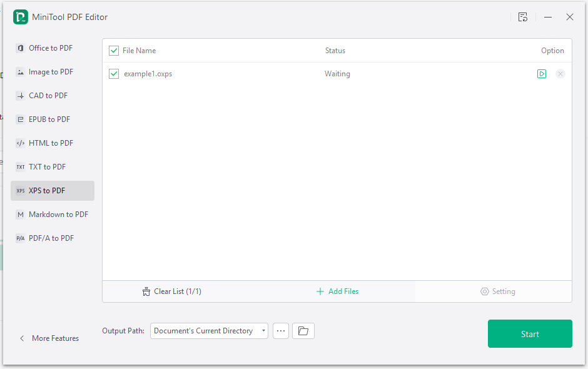Select TXT to PDF label
This screenshot has width=588, height=369.
point(48,167)
